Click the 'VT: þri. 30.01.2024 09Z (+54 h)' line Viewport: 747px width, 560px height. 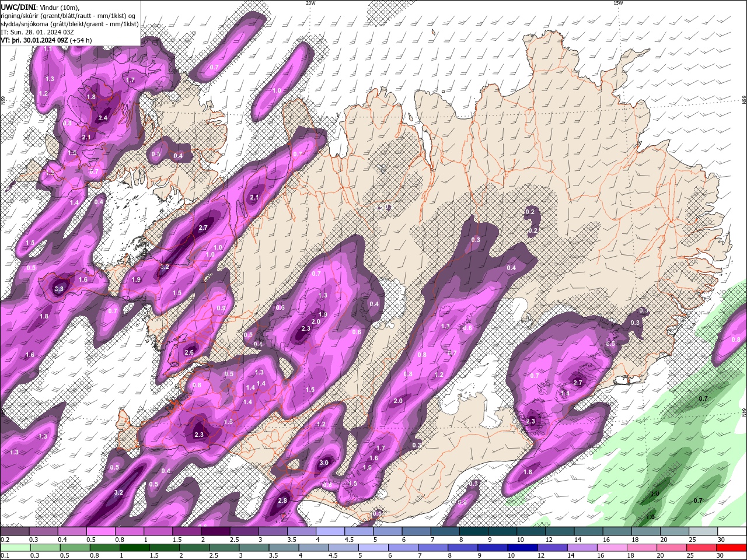point(46,40)
